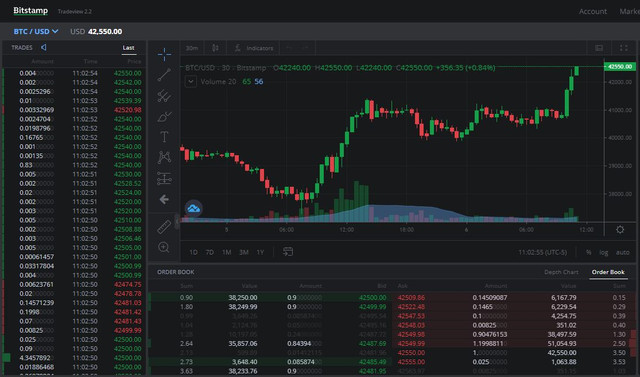Click the back arrow in drawing toolbar
The width and height of the screenshot is (640, 377).
(164, 200)
